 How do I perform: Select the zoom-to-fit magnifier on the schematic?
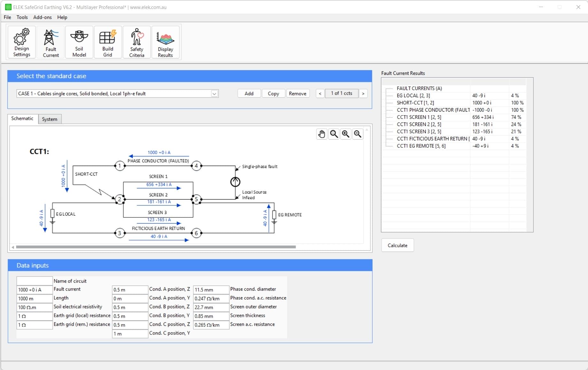click(x=334, y=134)
